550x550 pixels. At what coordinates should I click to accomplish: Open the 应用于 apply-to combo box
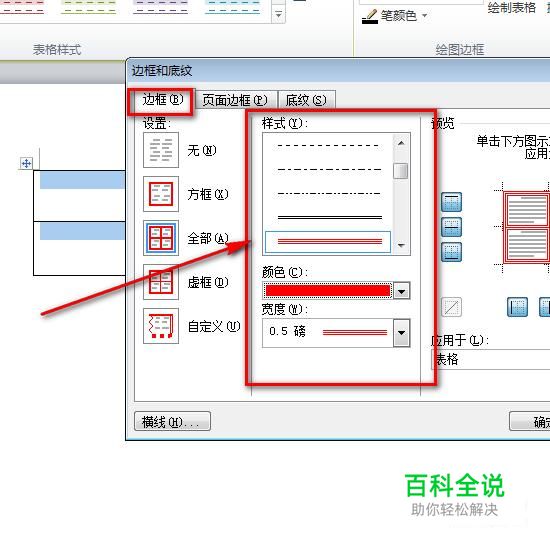click(x=490, y=360)
